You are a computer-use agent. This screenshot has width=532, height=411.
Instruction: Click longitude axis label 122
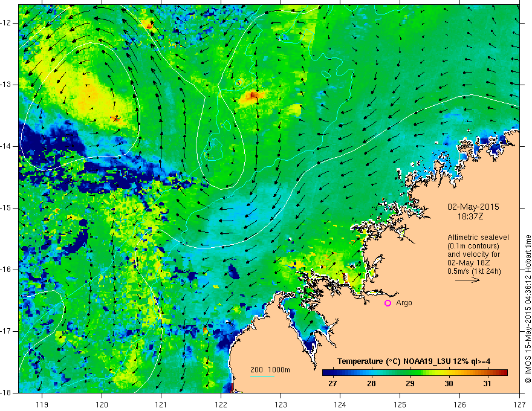221,404
